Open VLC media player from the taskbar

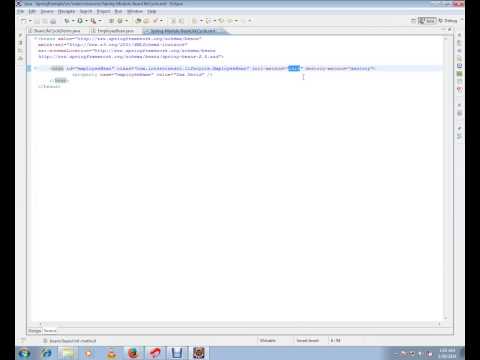click(x=112, y=353)
